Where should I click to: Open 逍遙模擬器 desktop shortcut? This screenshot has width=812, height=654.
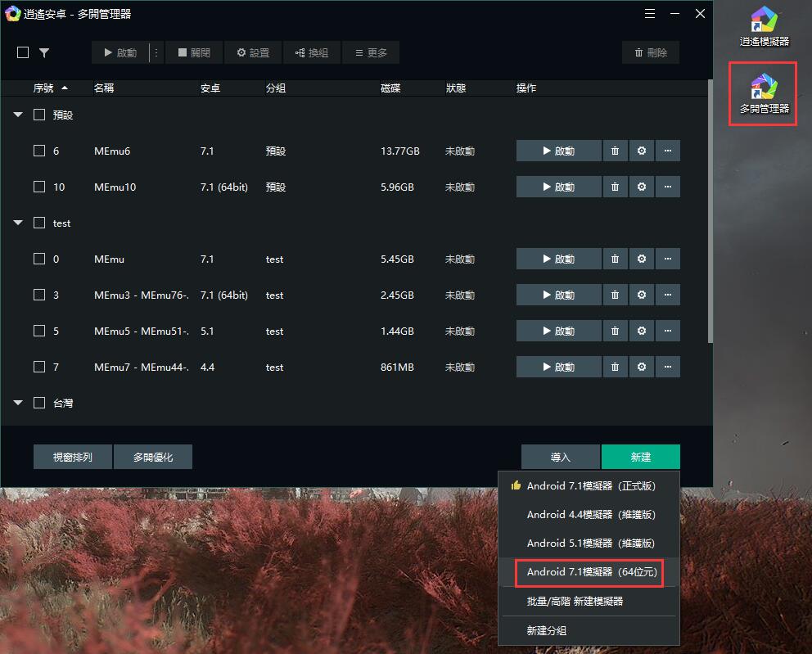764,26
